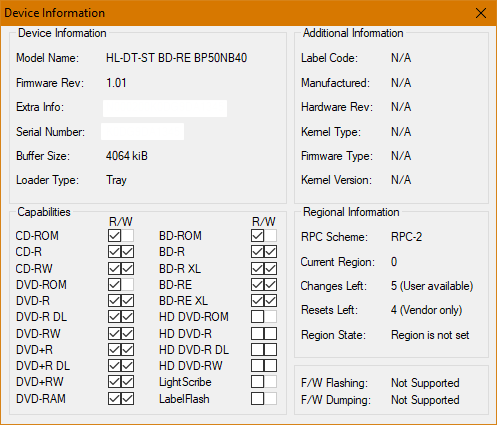Toggle HD DVD-R DL read checkbox

tap(257, 350)
